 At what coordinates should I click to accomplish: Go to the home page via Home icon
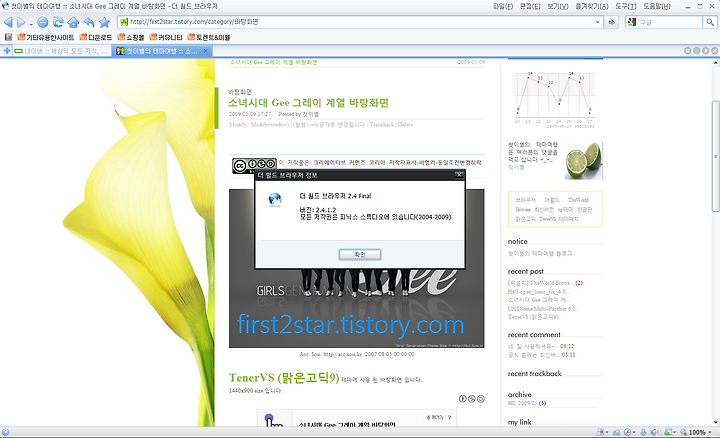[73, 22]
